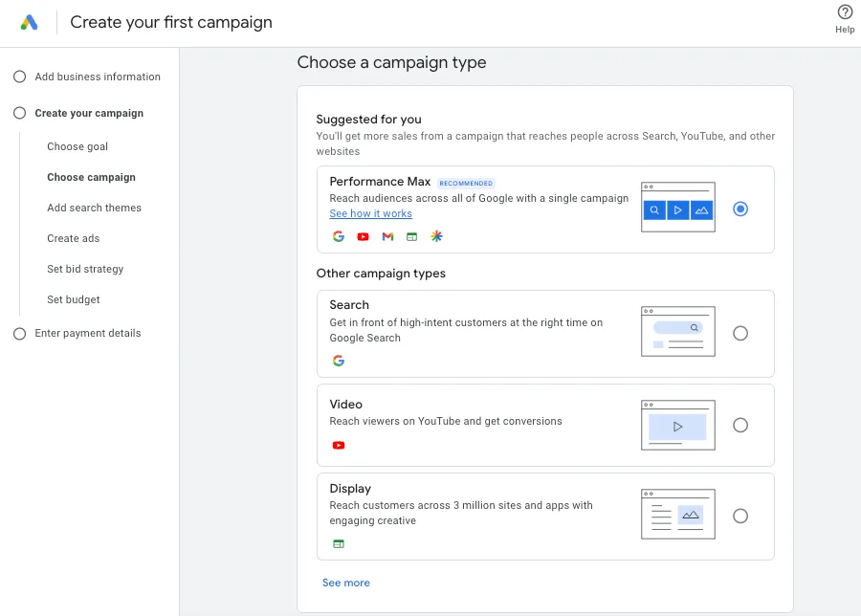Go to the Add search themes step
Viewport: 861px width, 616px height.
[x=94, y=208]
